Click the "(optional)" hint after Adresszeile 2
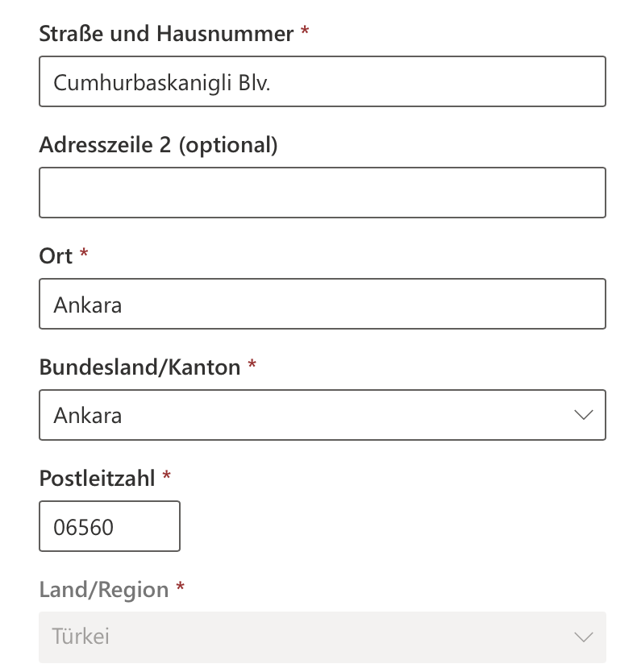The height and width of the screenshot is (672, 637). [x=228, y=145]
